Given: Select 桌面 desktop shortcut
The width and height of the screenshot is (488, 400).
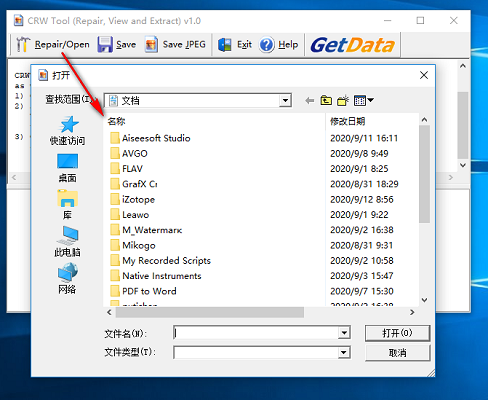Looking at the screenshot, I should (x=68, y=168).
